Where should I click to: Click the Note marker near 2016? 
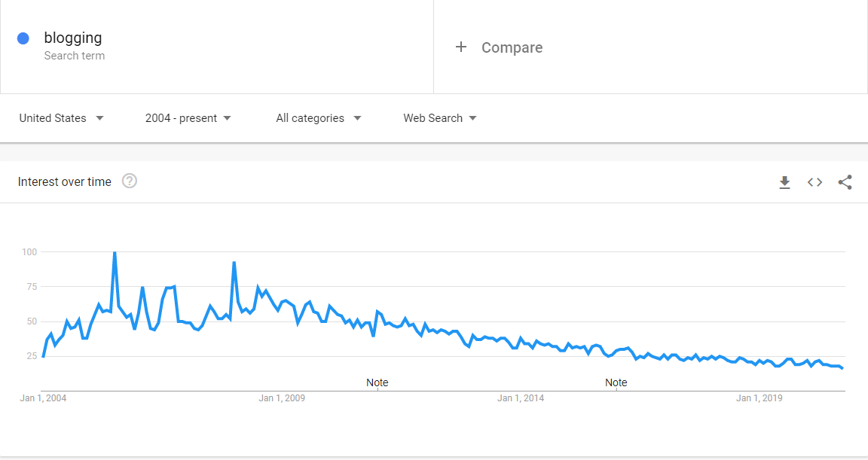pyautogui.click(x=616, y=382)
